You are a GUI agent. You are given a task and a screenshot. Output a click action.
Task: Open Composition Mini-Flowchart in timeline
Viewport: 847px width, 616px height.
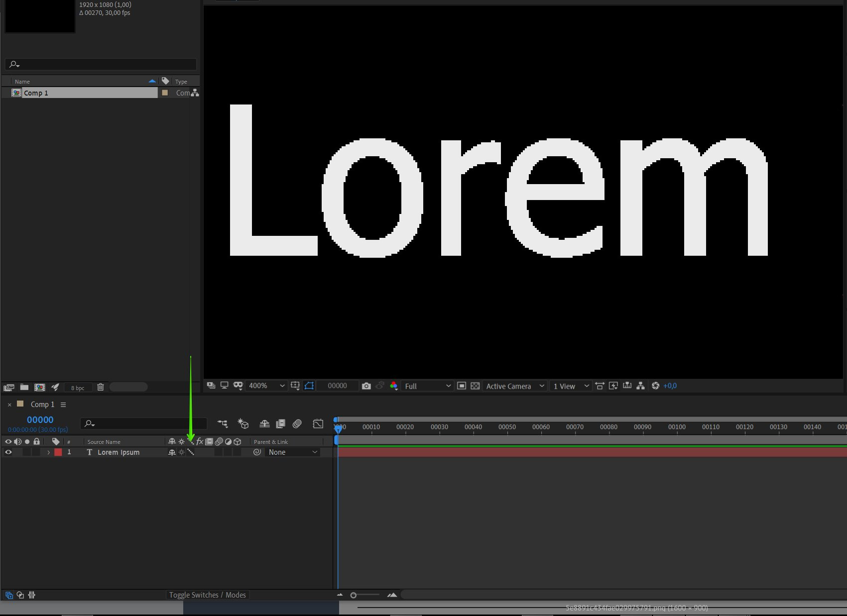tap(223, 423)
